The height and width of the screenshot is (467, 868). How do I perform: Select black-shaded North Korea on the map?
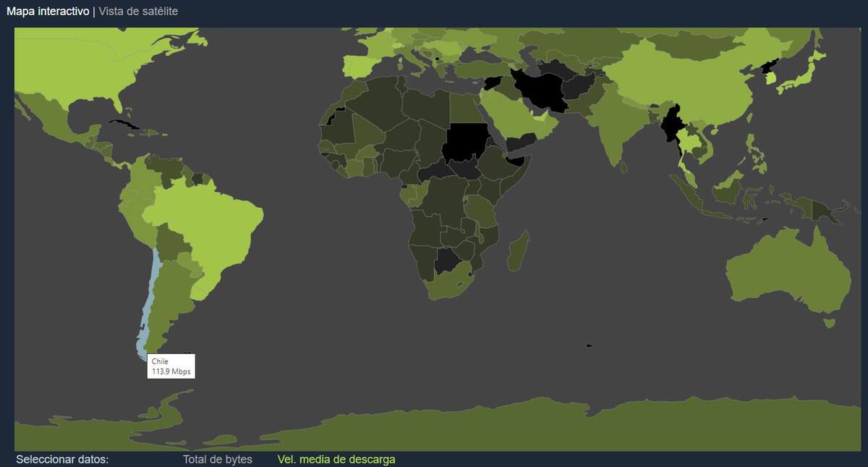tap(770, 67)
